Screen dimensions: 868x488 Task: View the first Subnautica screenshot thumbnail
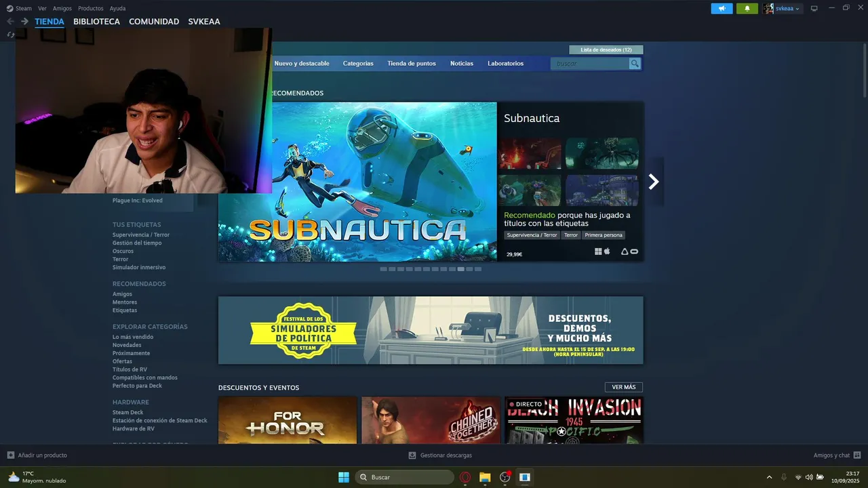[530, 154]
